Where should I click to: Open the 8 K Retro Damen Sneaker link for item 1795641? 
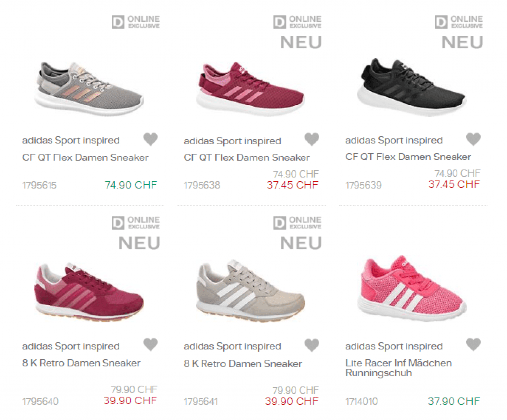click(x=243, y=363)
